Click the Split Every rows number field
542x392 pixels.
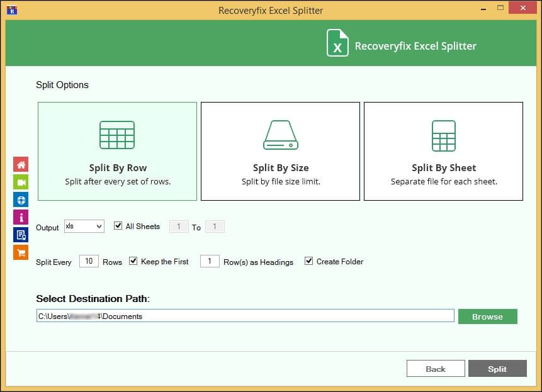89,261
